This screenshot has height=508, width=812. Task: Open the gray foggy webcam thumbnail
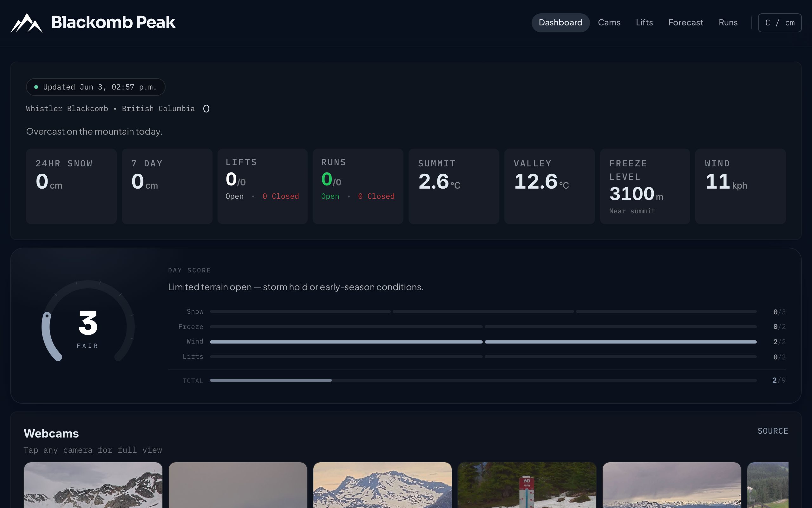click(x=238, y=485)
